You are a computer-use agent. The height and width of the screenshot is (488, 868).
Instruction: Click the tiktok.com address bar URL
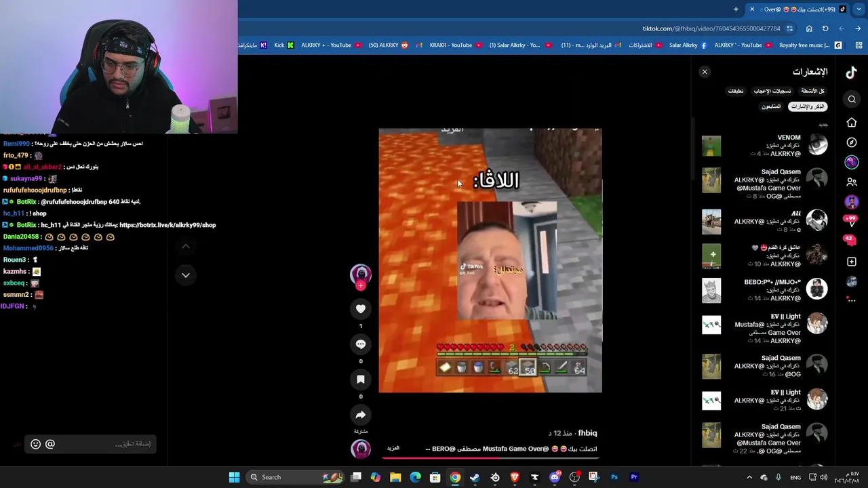pyautogui.click(x=711, y=28)
